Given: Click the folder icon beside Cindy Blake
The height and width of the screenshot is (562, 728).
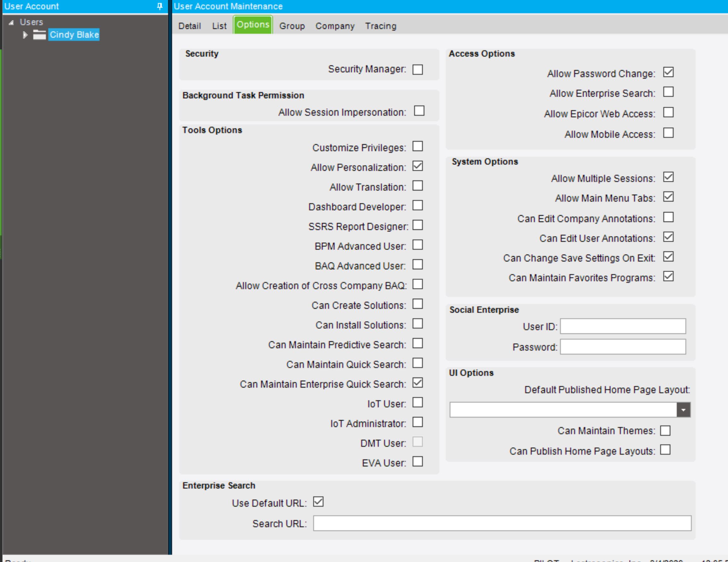Looking at the screenshot, I should tap(39, 35).
